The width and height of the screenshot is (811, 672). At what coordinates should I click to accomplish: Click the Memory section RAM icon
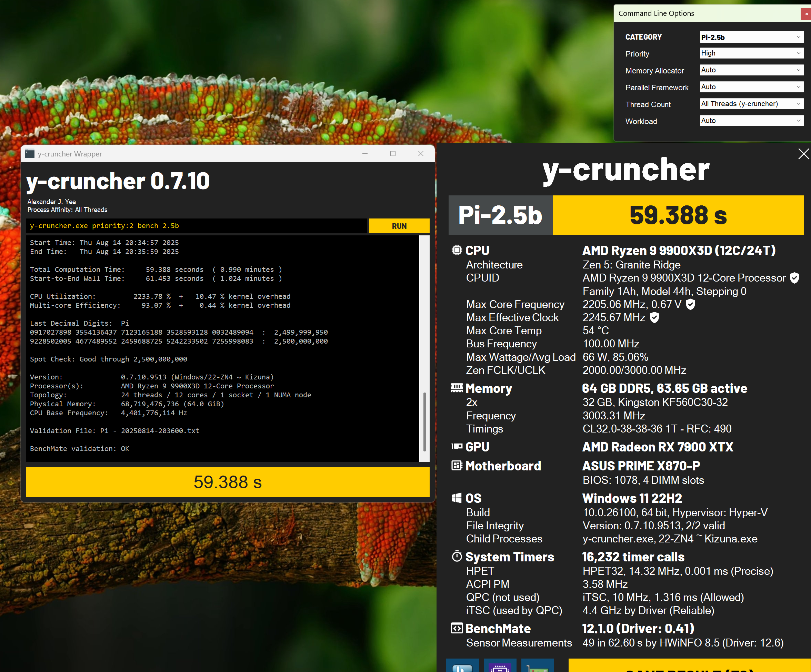pyautogui.click(x=457, y=388)
